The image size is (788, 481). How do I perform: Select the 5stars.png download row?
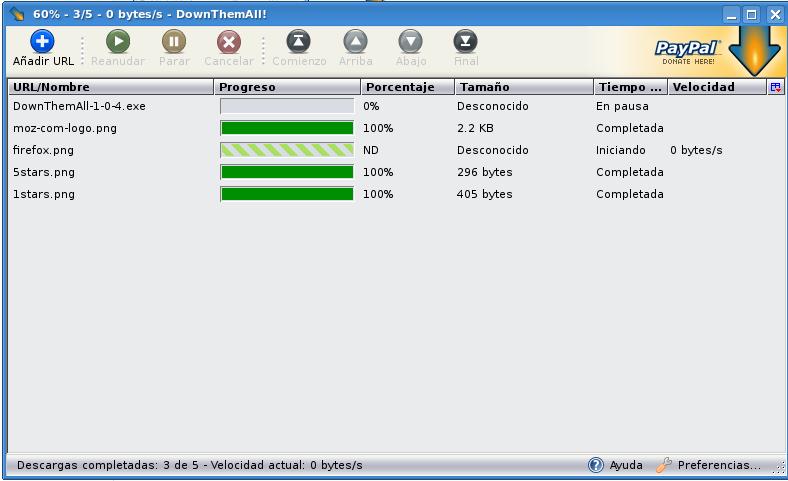tap(395, 172)
